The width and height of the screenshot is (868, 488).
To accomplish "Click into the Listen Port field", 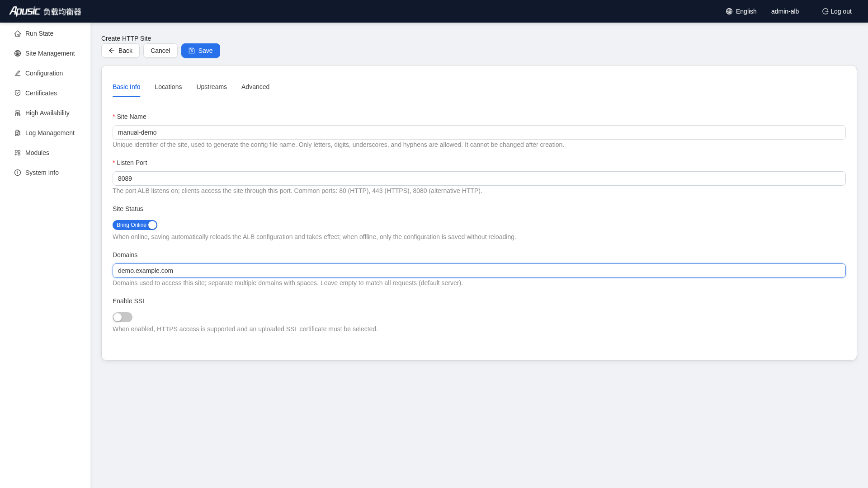I will point(479,178).
